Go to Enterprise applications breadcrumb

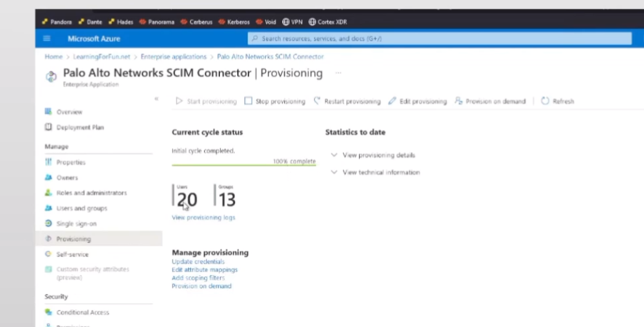(x=174, y=57)
